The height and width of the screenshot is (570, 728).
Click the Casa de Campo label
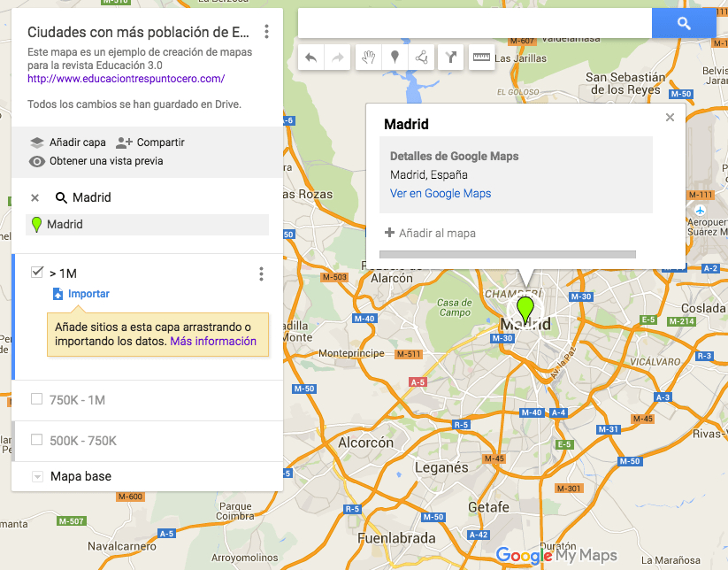pos(455,307)
